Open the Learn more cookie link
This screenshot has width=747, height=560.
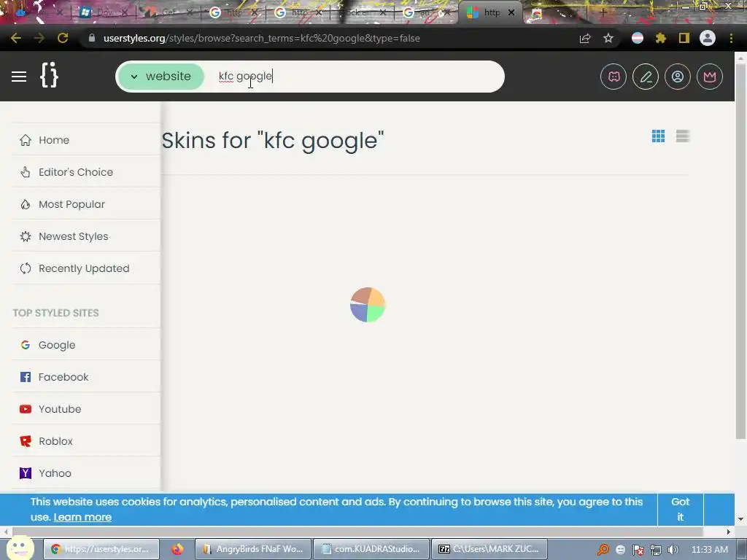(x=82, y=517)
